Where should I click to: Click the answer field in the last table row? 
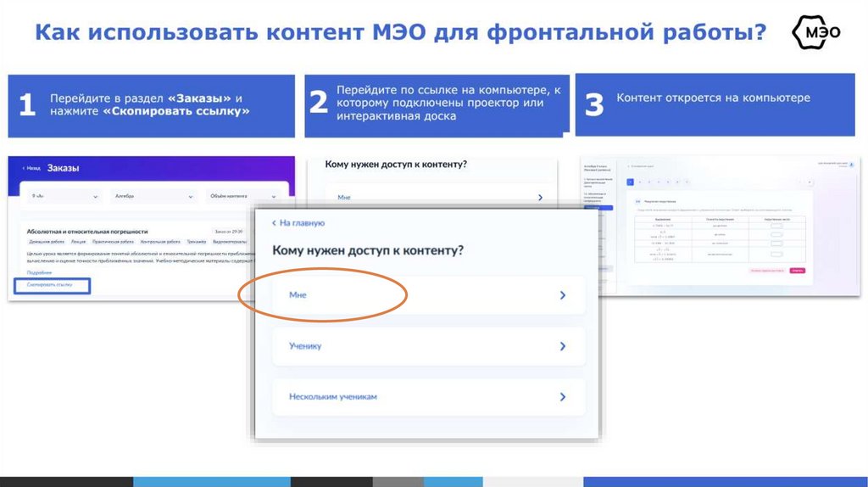[776, 254]
